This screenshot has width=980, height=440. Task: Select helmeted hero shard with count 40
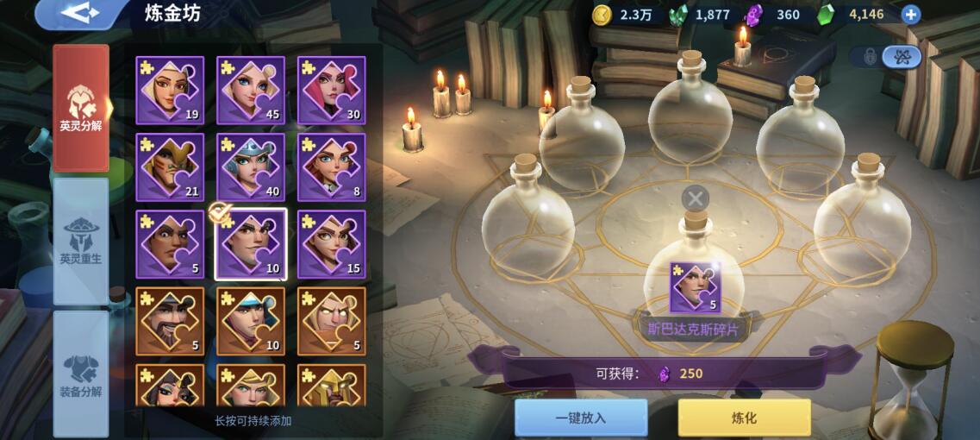click(x=251, y=167)
